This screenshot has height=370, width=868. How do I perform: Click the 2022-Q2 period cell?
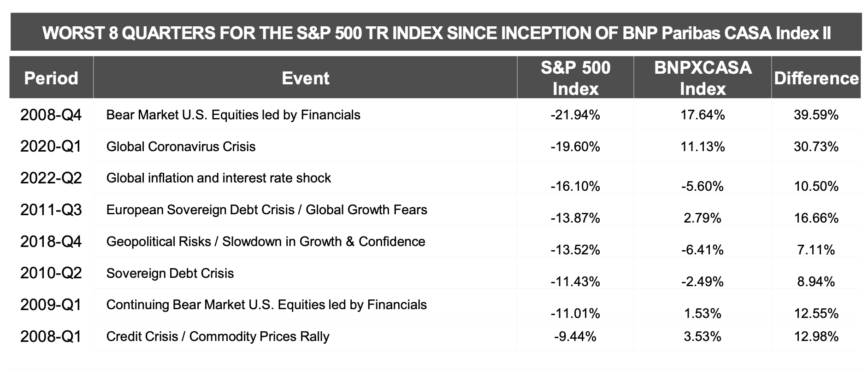pos(51,178)
